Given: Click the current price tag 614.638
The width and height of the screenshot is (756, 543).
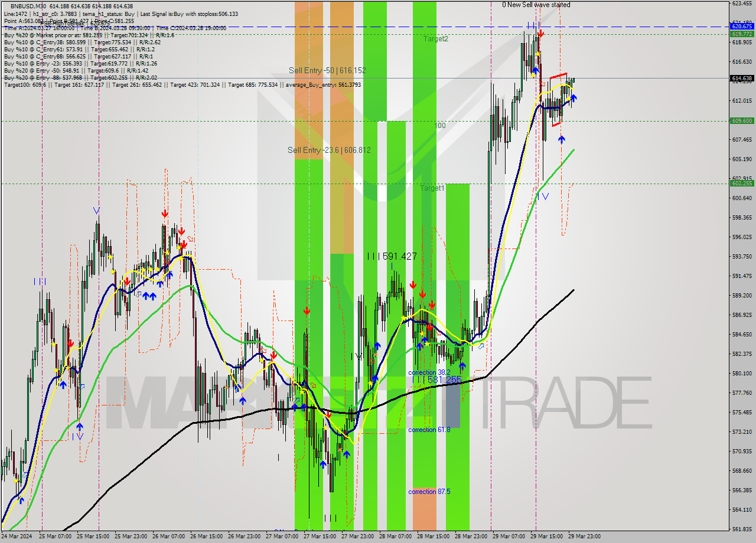Looking at the screenshot, I should point(742,78).
